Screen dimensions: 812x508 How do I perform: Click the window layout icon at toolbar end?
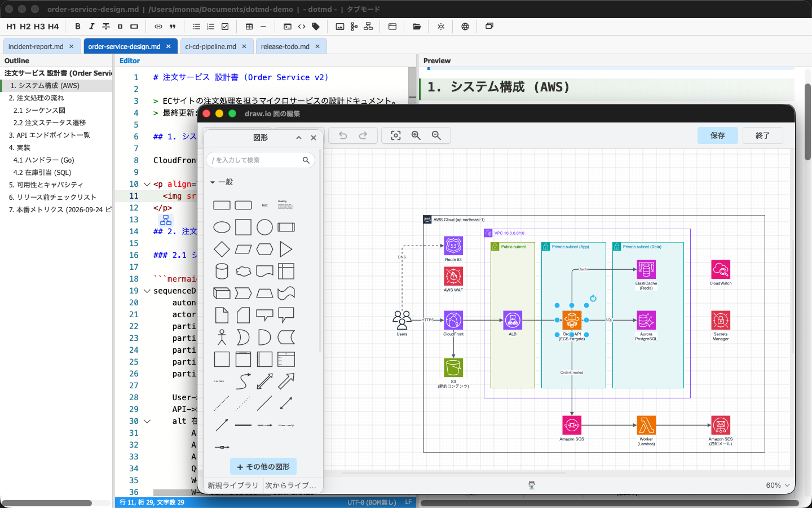click(489, 26)
